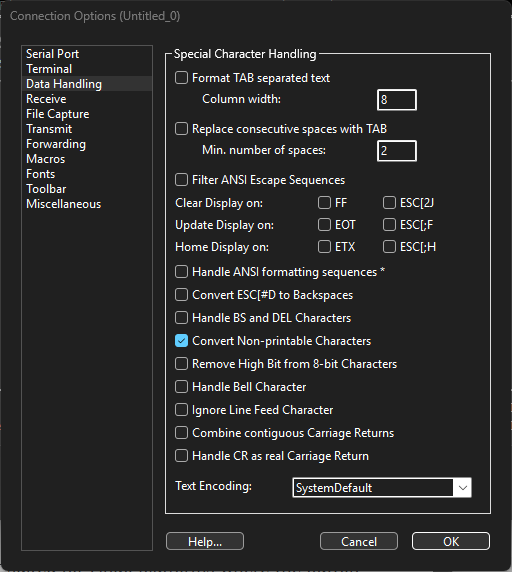The height and width of the screenshot is (572, 512).
Task: Tick Filter ANSI Escape Sequences
Action: [x=181, y=180]
